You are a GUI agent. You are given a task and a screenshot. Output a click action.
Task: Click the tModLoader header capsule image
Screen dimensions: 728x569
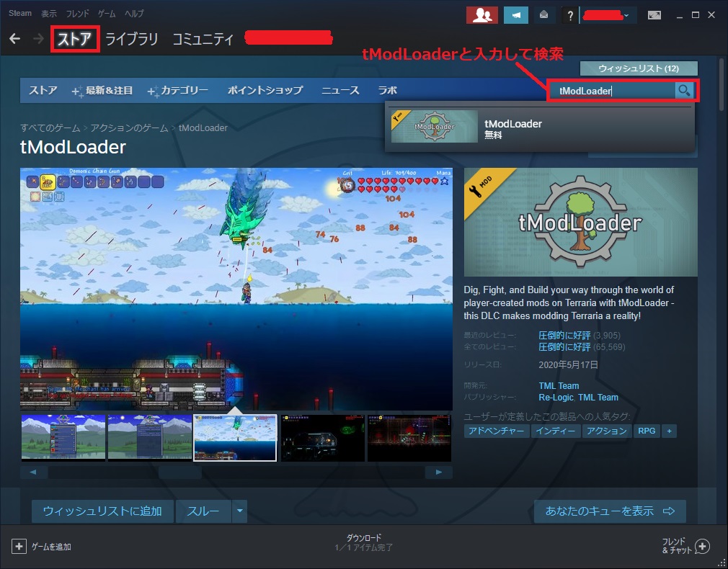[581, 222]
